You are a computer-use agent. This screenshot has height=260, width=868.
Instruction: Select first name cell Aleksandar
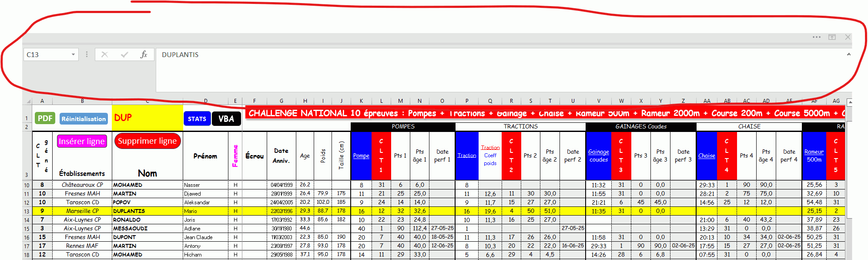205,202
